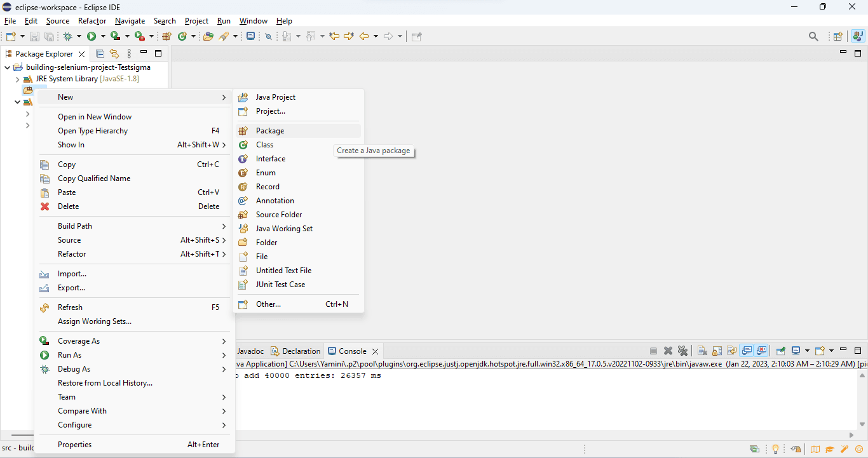Viewport: 868px width, 458px height.
Task: Click the Open Perspective icon
Action: (x=838, y=37)
